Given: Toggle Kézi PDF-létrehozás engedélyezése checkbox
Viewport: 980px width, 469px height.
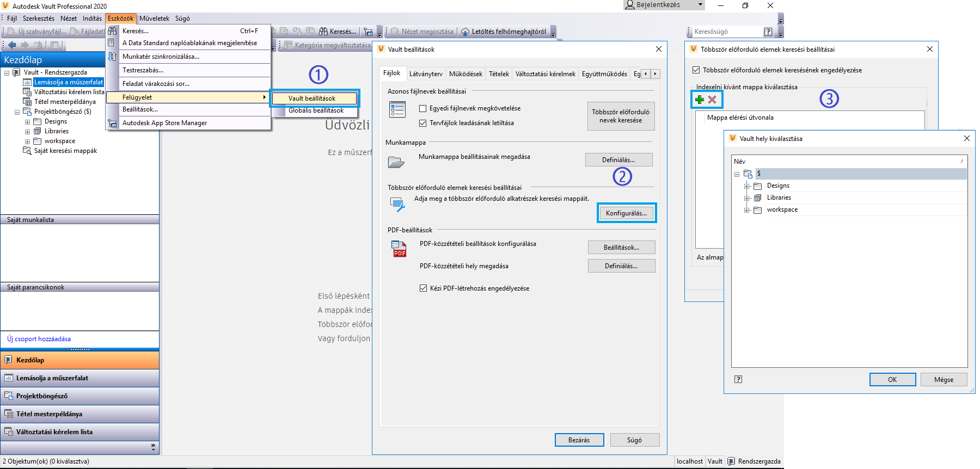Looking at the screenshot, I should 423,288.
